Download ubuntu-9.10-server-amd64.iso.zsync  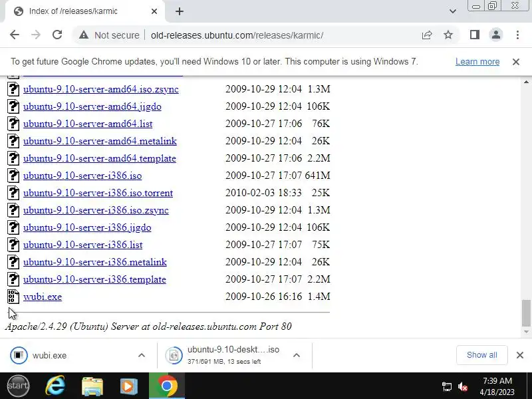pyautogui.click(x=101, y=89)
